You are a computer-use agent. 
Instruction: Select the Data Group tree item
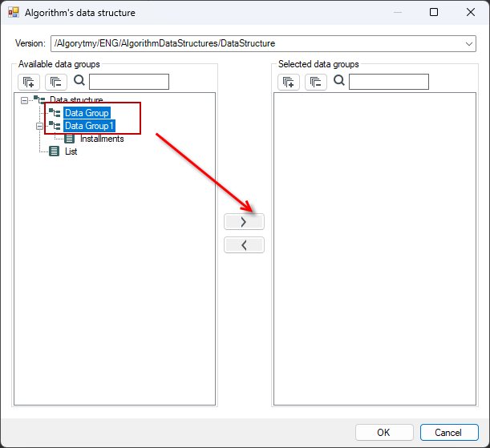pyautogui.click(x=87, y=113)
